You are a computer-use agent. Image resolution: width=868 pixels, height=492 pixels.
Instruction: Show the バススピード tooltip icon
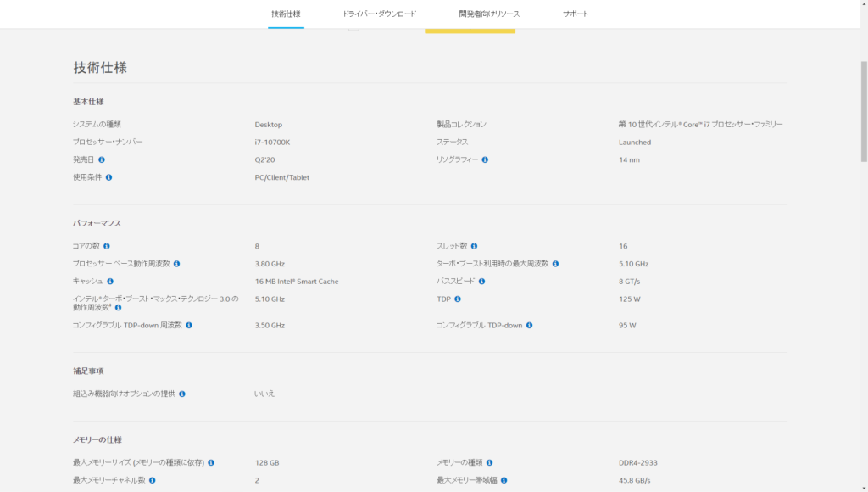[x=481, y=280]
